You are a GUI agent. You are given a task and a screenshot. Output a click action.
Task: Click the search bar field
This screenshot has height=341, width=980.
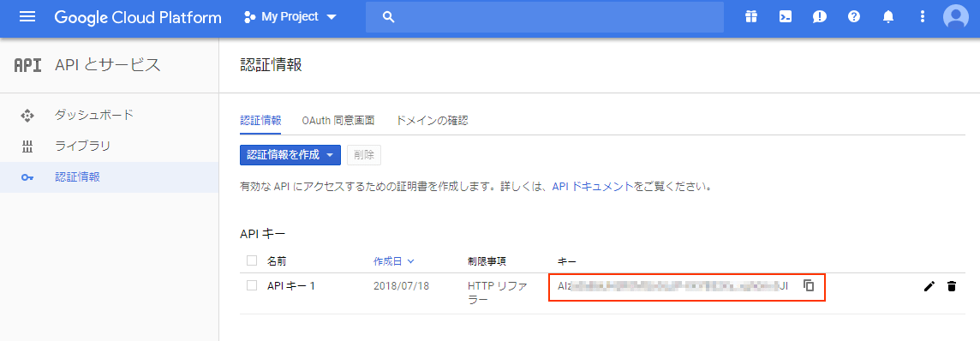coord(544,17)
